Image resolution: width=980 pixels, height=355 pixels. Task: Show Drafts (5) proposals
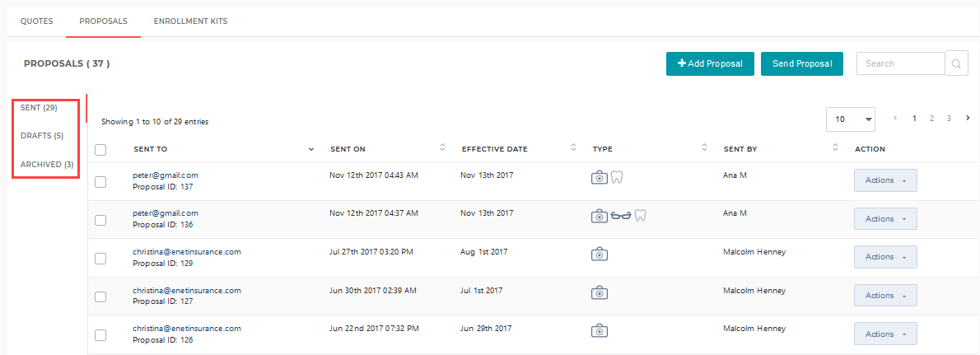point(42,136)
